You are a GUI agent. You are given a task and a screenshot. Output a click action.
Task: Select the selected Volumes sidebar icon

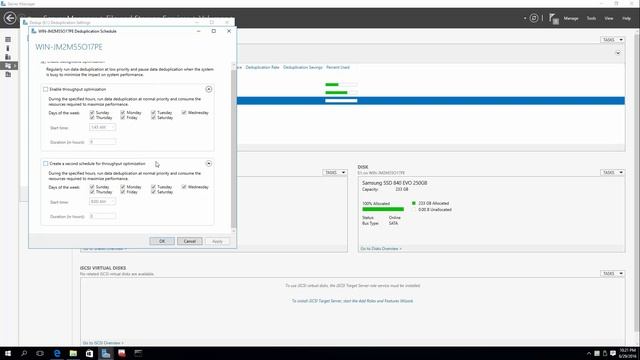pos(9,66)
